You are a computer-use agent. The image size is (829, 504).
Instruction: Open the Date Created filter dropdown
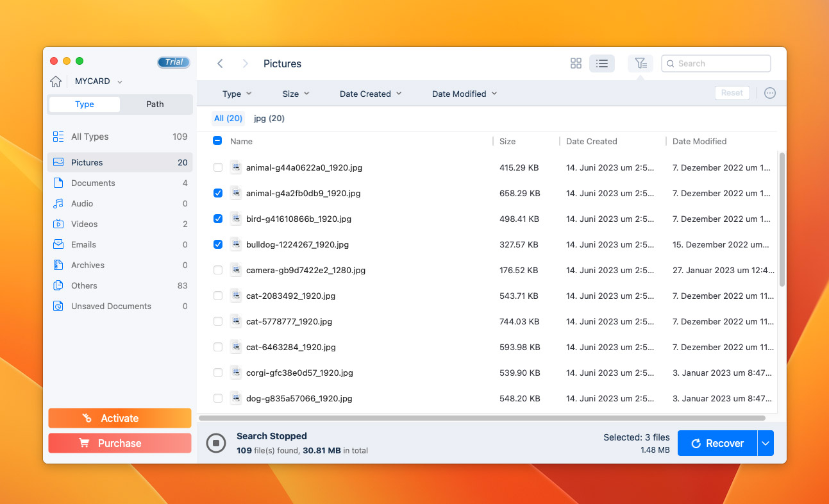click(x=371, y=94)
